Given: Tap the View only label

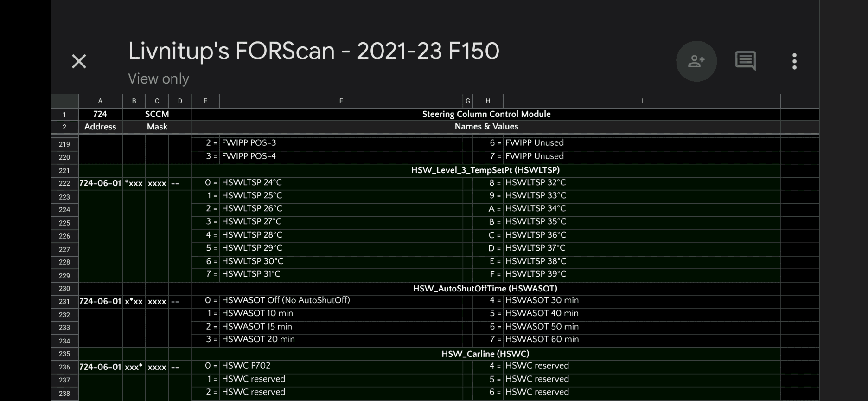Looking at the screenshot, I should tap(159, 79).
